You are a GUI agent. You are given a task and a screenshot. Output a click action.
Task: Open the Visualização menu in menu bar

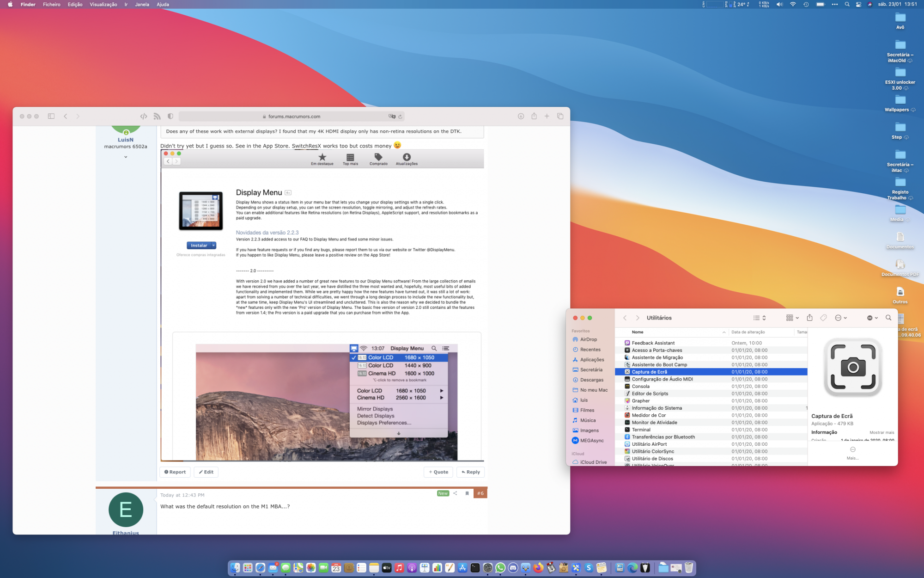point(103,4)
